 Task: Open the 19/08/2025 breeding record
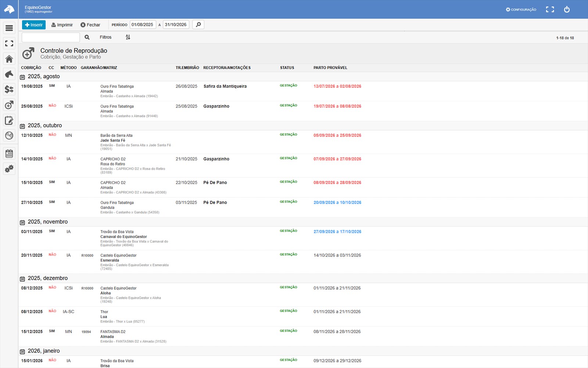tap(303, 91)
